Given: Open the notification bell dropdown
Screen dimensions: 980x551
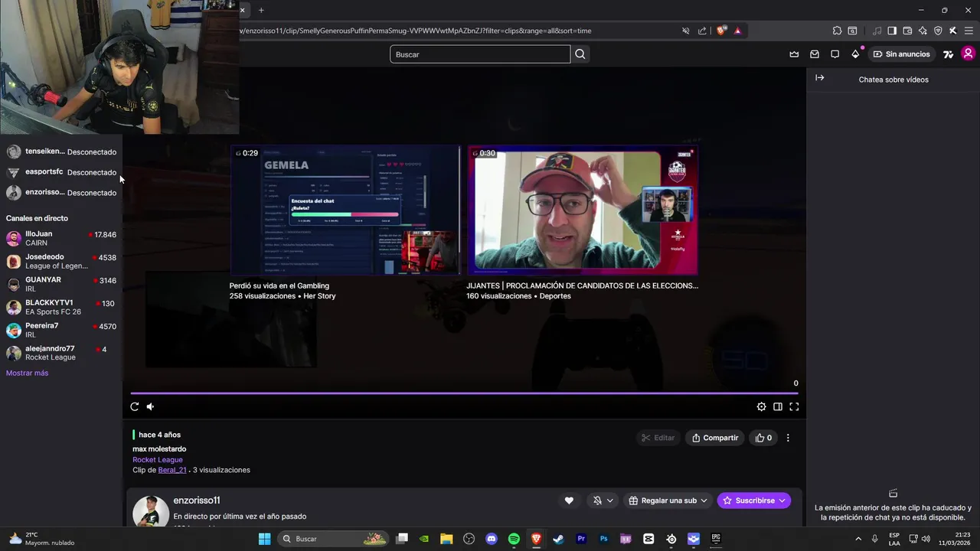Looking at the screenshot, I should (603, 500).
